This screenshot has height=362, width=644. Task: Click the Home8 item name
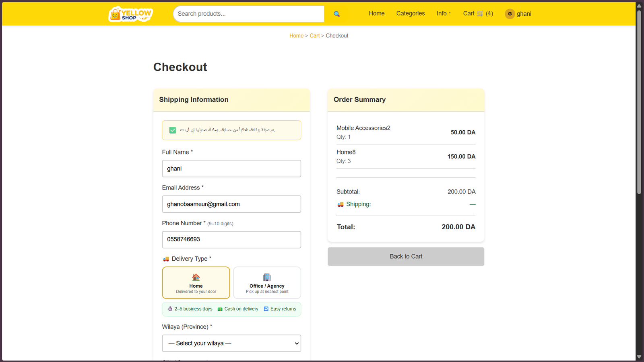pos(346,152)
